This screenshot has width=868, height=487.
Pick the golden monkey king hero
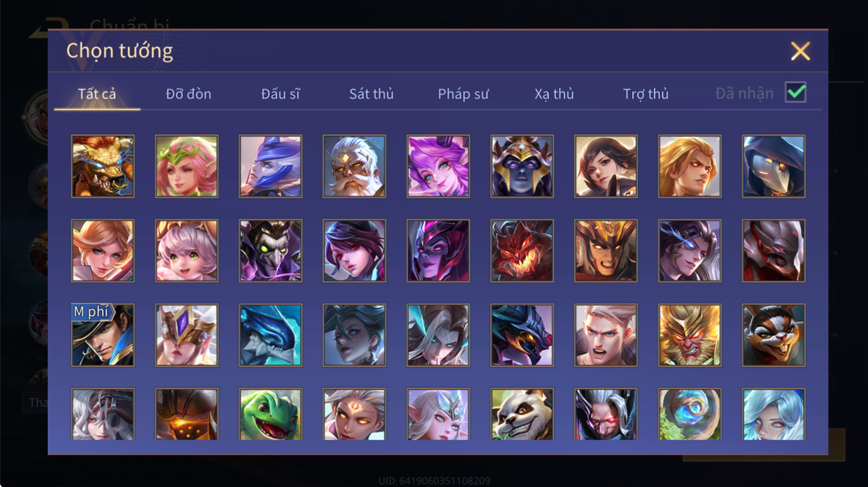point(689,335)
